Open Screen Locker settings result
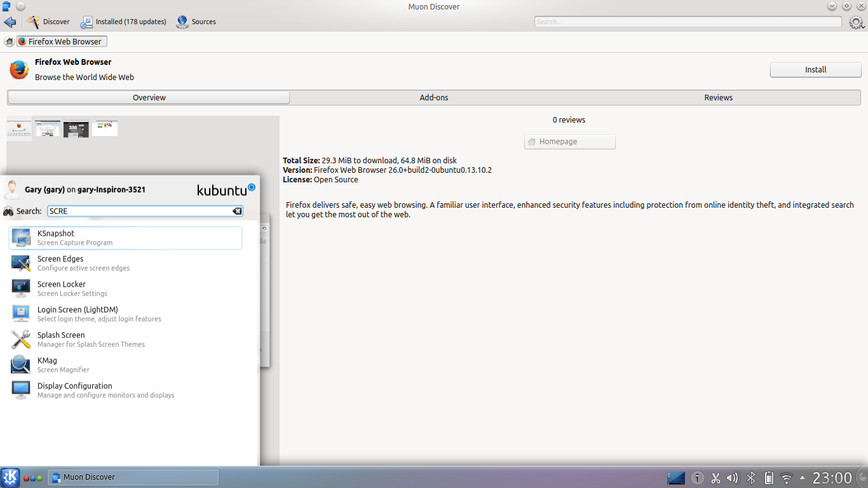Image resolution: width=868 pixels, height=488 pixels. pyautogui.click(x=126, y=288)
